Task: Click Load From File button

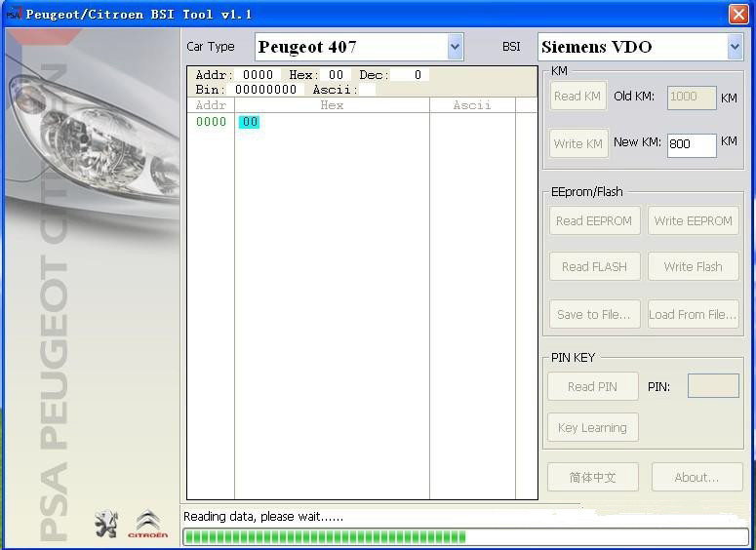Action: point(693,314)
